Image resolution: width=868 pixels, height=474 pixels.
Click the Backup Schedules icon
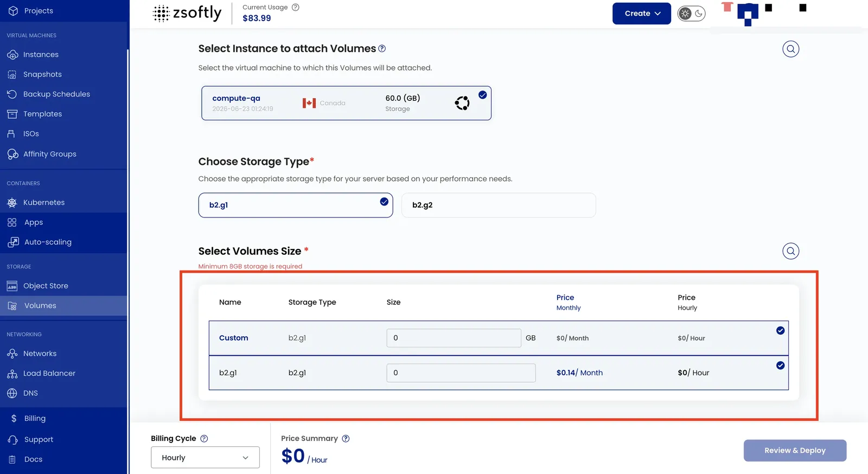[12, 94]
